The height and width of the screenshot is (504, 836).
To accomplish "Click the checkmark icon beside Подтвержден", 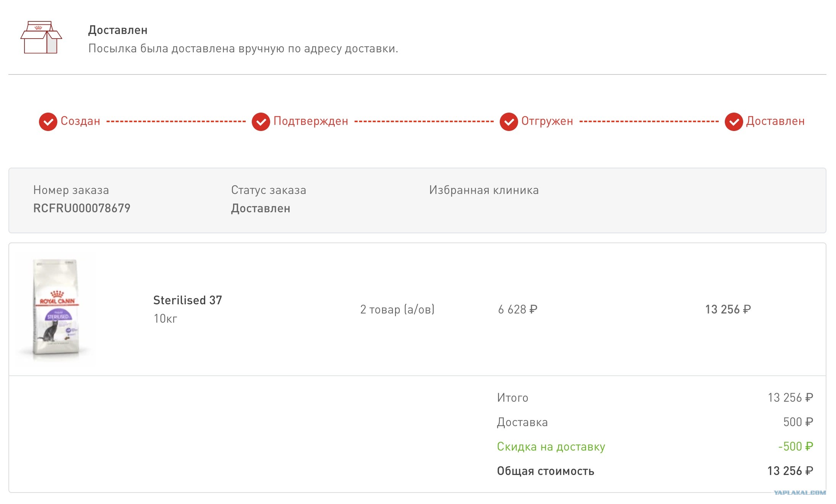I will click(x=261, y=122).
